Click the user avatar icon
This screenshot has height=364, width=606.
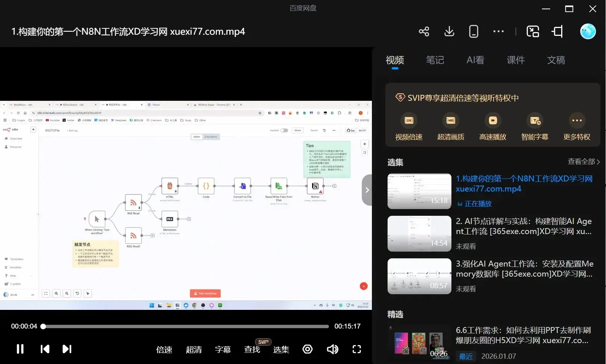coord(587,32)
